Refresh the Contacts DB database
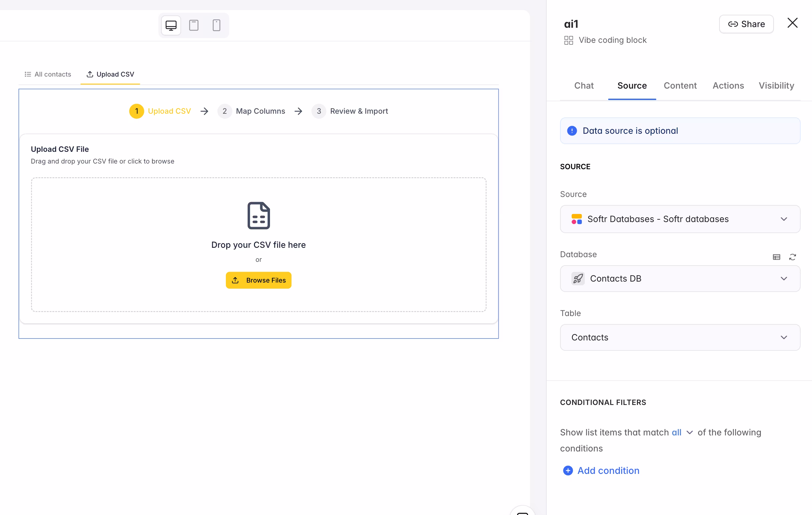 coord(793,257)
